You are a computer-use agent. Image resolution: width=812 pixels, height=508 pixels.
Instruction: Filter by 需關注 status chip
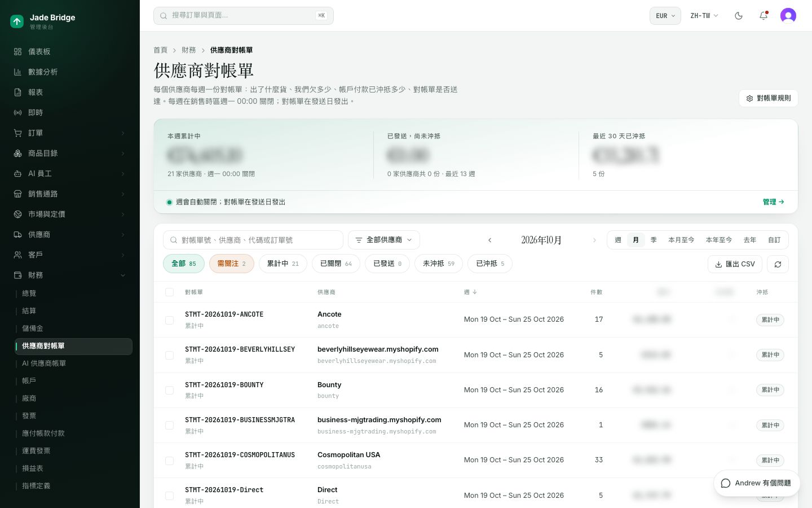[232, 264]
